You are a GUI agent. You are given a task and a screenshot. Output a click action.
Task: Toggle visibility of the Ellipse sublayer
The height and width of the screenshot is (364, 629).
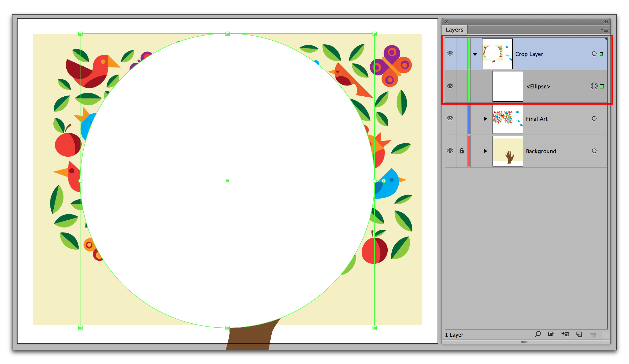point(450,85)
